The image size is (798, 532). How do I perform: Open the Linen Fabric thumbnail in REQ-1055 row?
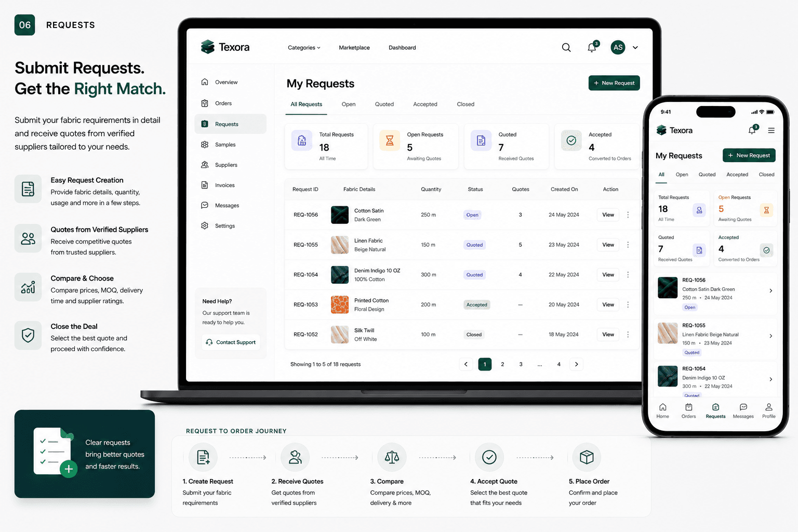click(x=340, y=245)
